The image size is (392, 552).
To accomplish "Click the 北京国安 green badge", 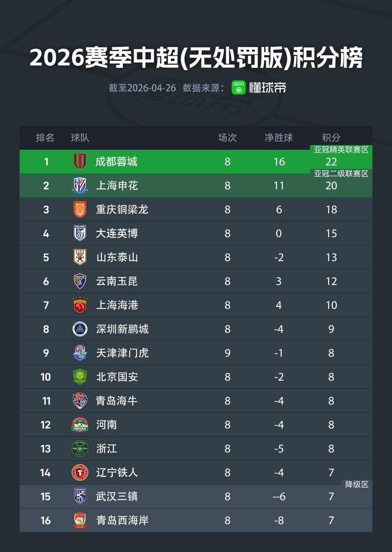I will tap(80, 377).
